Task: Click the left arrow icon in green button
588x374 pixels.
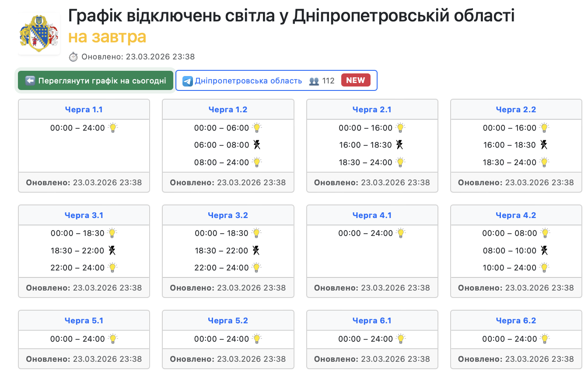Action: [x=30, y=81]
